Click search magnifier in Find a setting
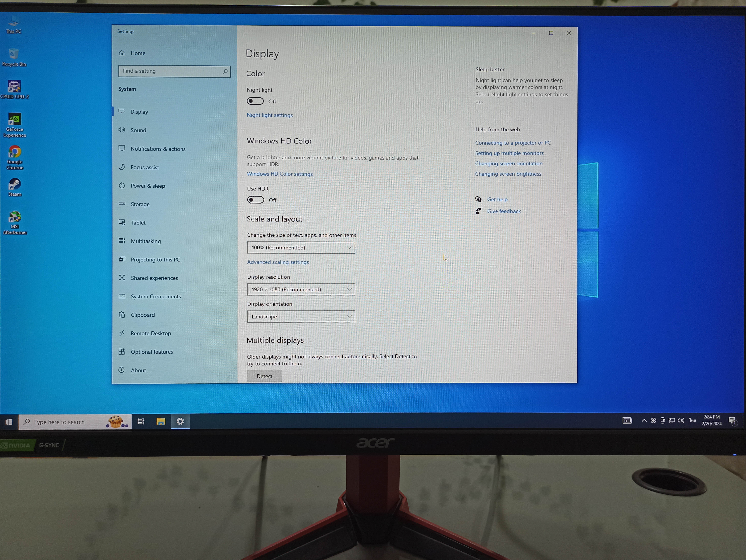Viewport: 746px width, 560px height. point(225,71)
